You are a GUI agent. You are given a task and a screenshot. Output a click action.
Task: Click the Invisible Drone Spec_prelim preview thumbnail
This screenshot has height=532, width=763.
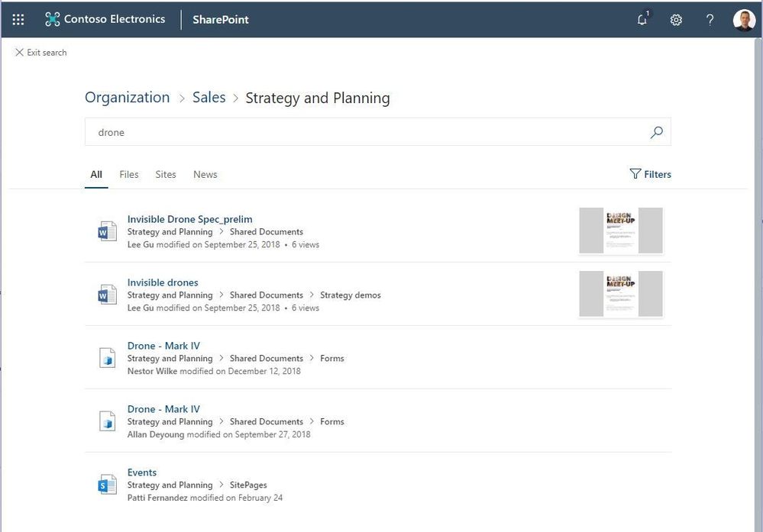pos(620,230)
